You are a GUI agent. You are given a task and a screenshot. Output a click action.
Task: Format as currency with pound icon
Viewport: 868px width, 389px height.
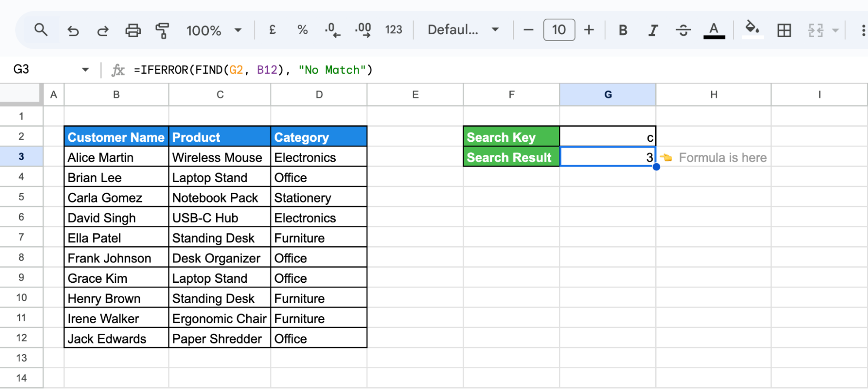pos(272,30)
